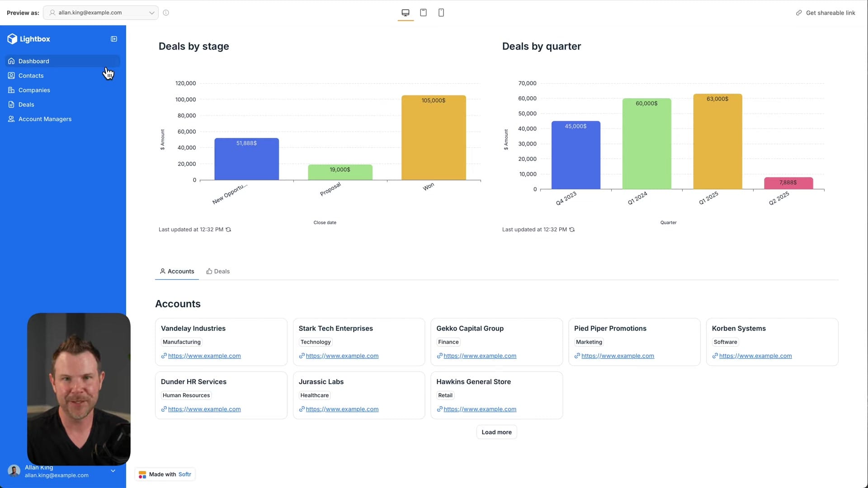
Task: Select the Accounts tab
Action: point(177,271)
